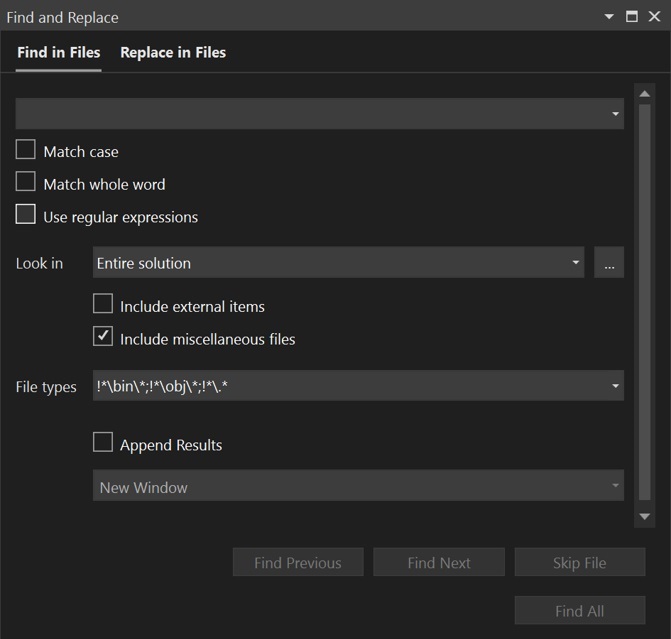Click the Find All button
The width and height of the screenshot is (671, 639).
580,610
